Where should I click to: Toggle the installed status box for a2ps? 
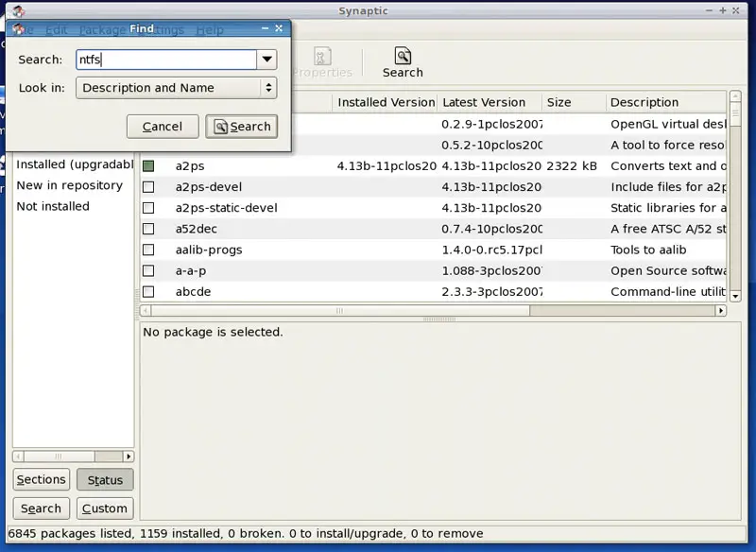(148, 165)
